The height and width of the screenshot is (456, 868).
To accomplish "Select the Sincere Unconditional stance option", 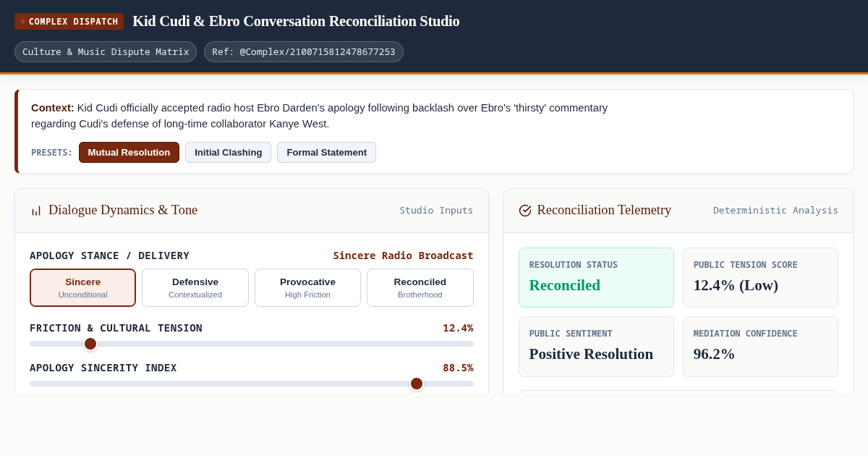I will pyautogui.click(x=82, y=288).
